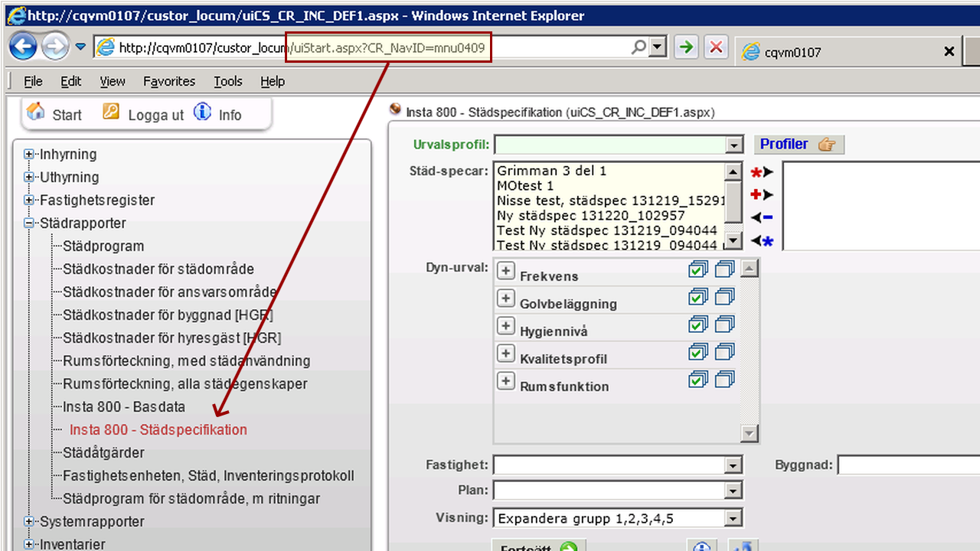Screen dimensions: 980x551
Task: Click the Logga ut key icon
Action: 111,112
